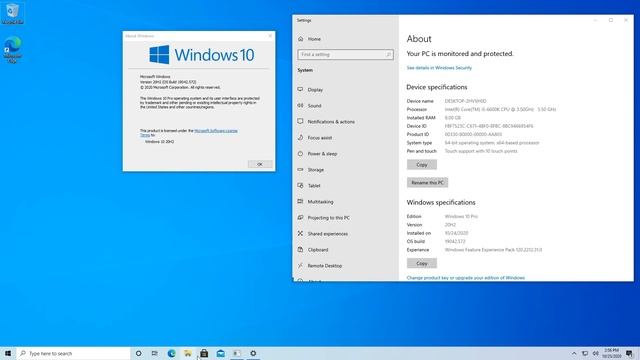The image size is (640, 360).
Task: Click the Windows specifications heading
Action: coord(441,202)
